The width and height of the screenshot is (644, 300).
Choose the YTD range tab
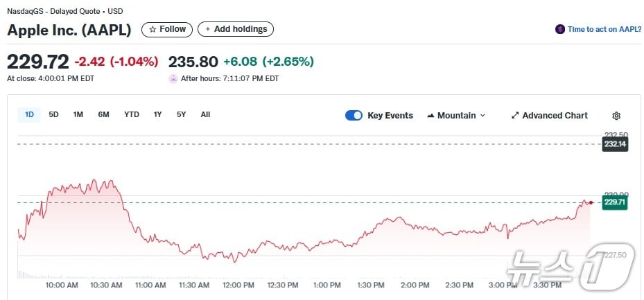click(132, 114)
